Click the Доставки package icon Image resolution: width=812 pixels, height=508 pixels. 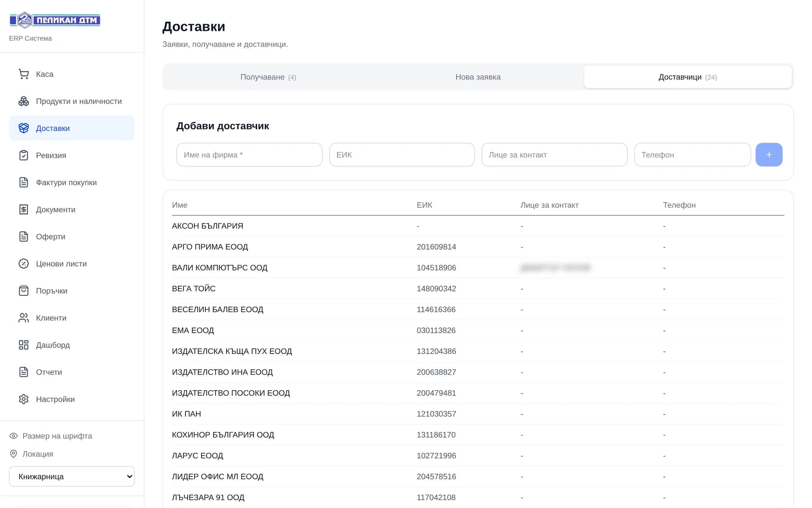point(24,128)
